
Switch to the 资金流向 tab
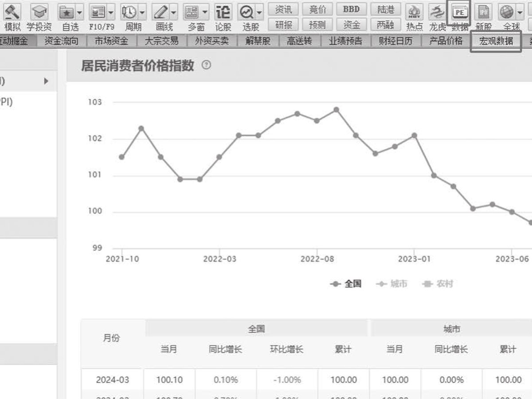click(x=62, y=41)
